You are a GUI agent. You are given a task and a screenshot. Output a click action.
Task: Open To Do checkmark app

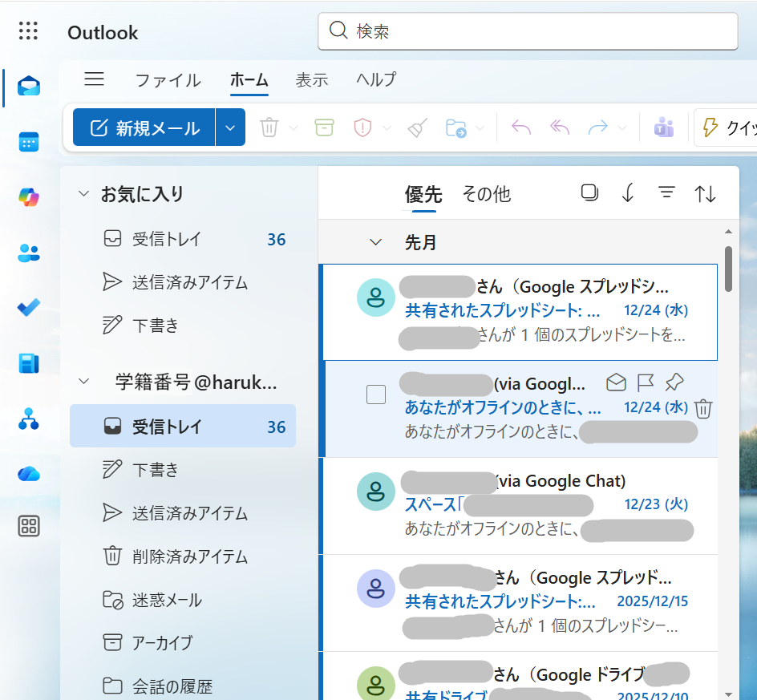click(29, 308)
